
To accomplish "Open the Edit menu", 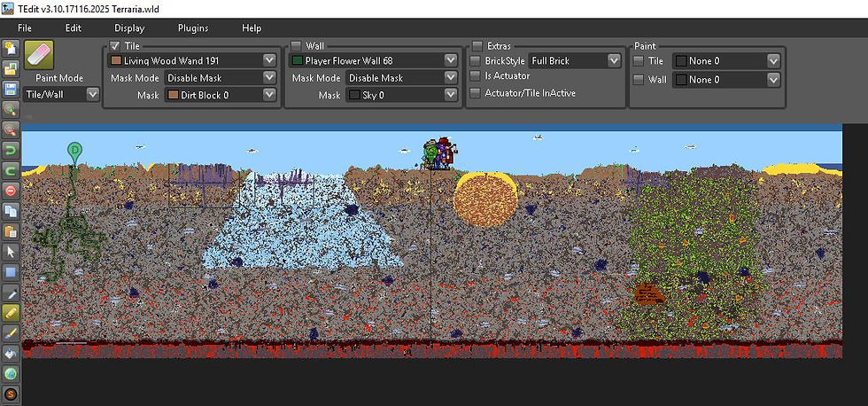I will click(73, 27).
